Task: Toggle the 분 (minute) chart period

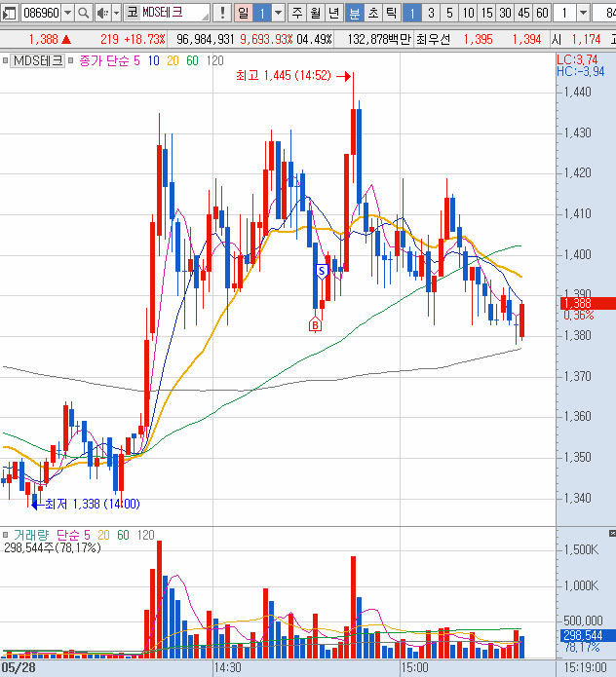Action: point(354,13)
